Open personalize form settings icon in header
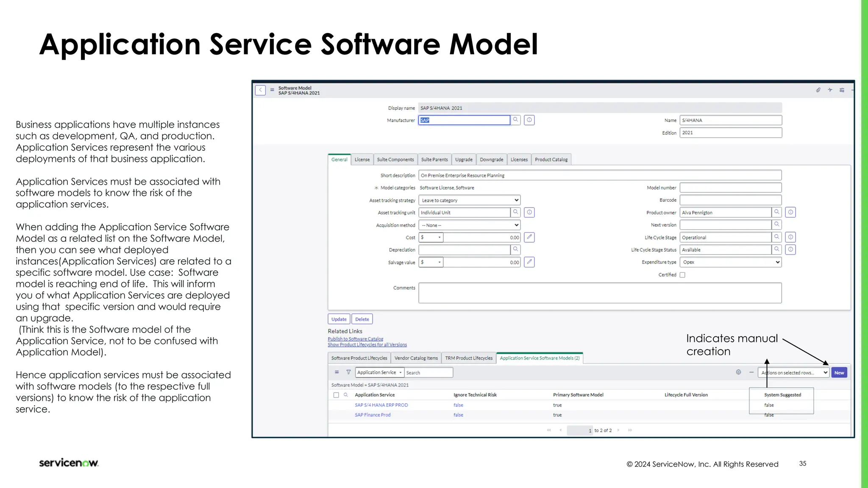 click(842, 90)
